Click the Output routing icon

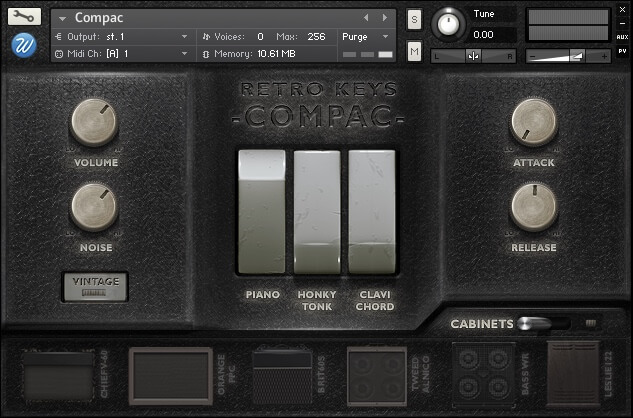point(58,37)
